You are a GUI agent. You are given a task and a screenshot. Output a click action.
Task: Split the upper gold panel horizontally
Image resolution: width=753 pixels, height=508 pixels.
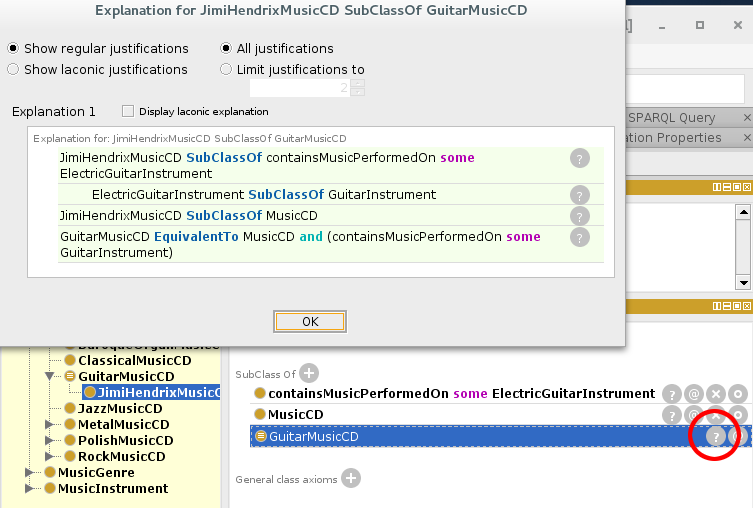[x=727, y=187]
